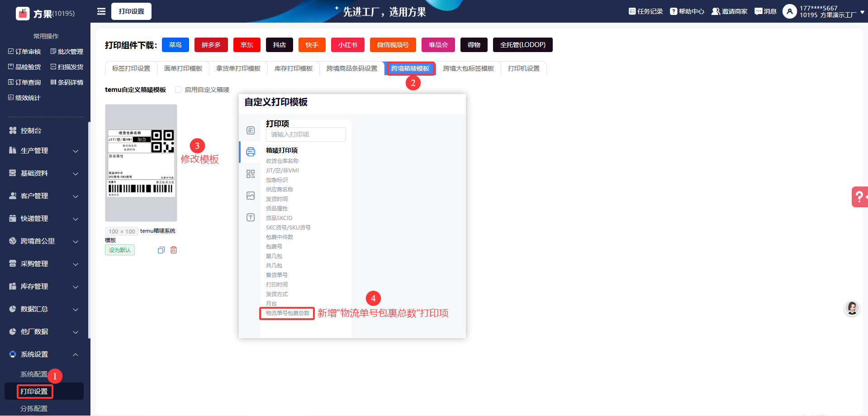The width and height of the screenshot is (868, 416).
Task: Download 全托管(LODOP) print component
Action: tap(523, 45)
